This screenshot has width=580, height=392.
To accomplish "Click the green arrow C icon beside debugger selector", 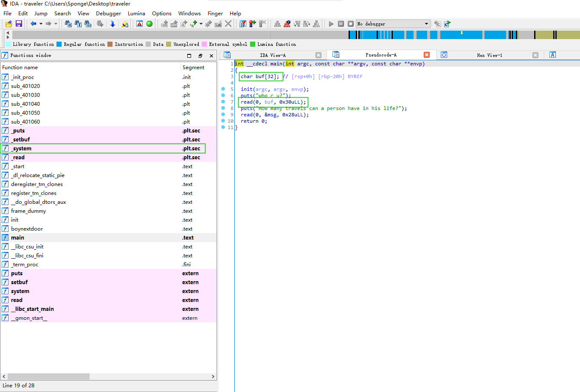I will pos(447,24).
